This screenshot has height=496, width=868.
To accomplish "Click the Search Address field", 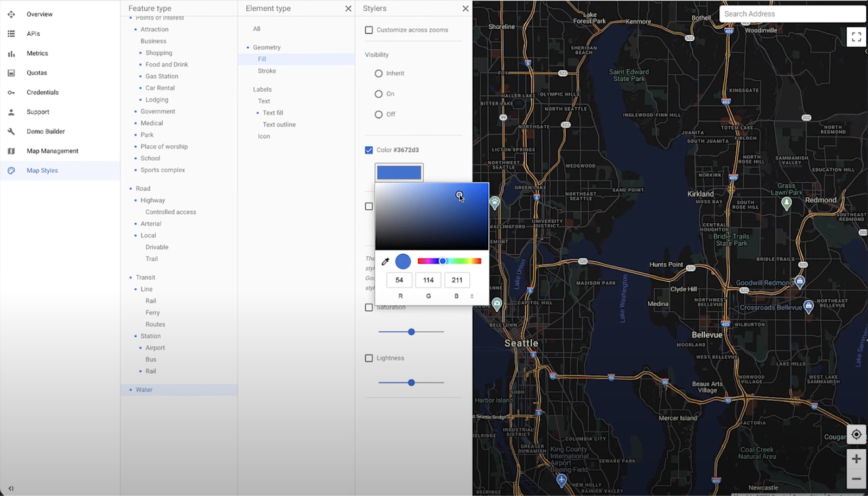I will [792, 14].
